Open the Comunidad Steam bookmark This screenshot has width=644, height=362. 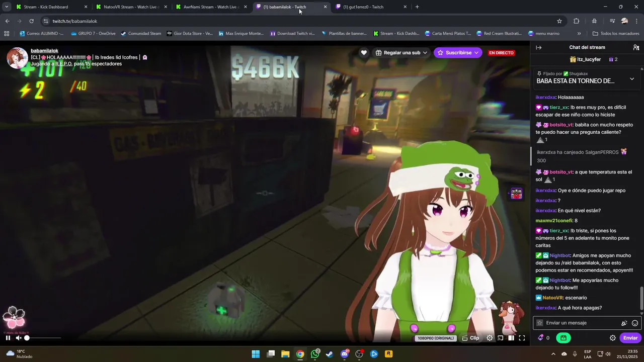click(141, 34)
